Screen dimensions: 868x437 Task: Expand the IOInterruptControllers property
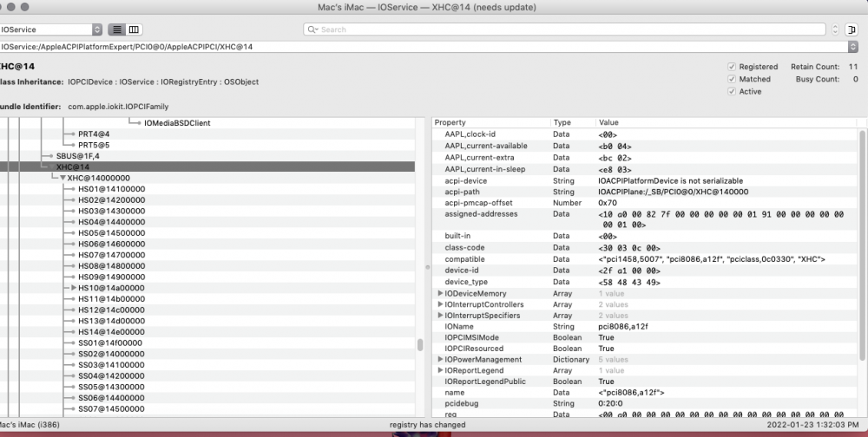coord(440,304)
